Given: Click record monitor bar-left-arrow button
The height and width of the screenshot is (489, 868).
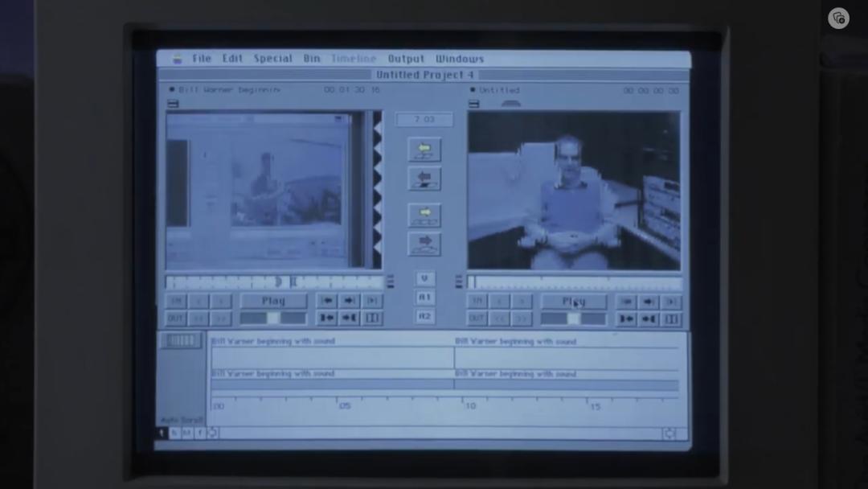Looking at the screenshot, I should click(x=627, y=319).
